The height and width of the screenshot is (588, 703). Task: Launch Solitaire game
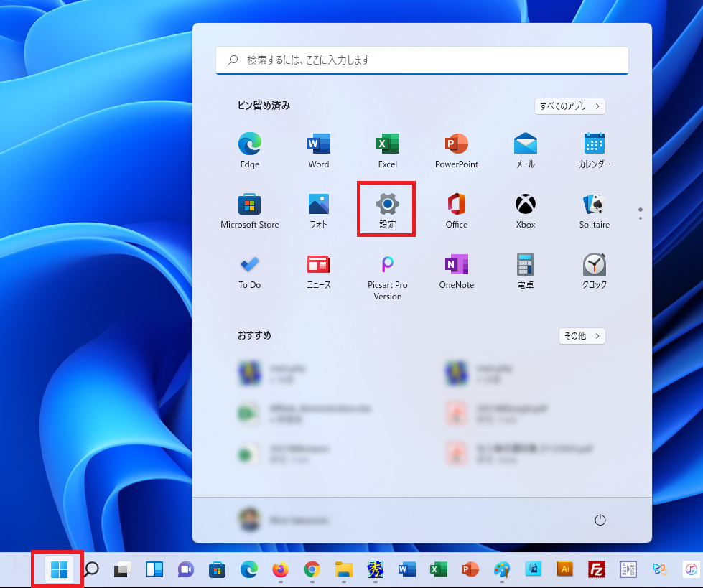[595, 210]
